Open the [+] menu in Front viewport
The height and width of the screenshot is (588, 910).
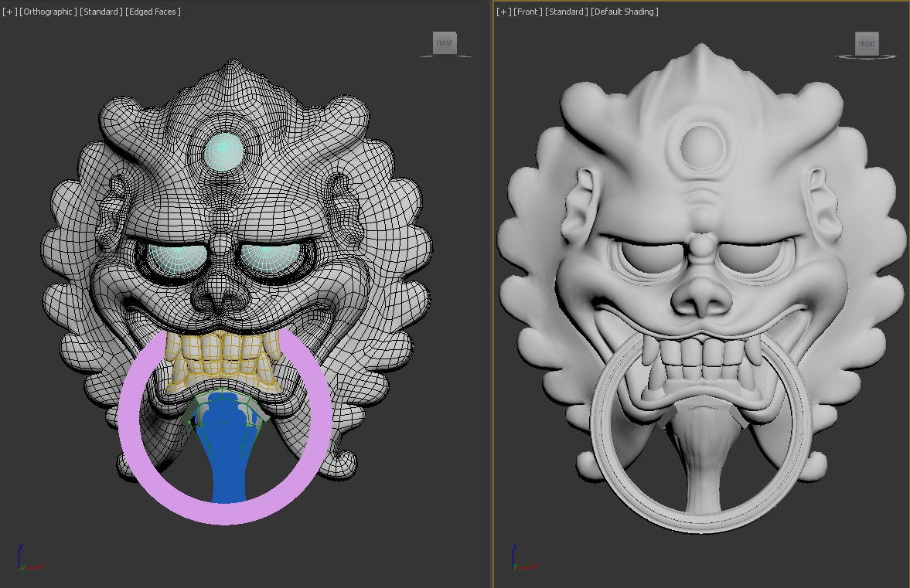[504, 12]
